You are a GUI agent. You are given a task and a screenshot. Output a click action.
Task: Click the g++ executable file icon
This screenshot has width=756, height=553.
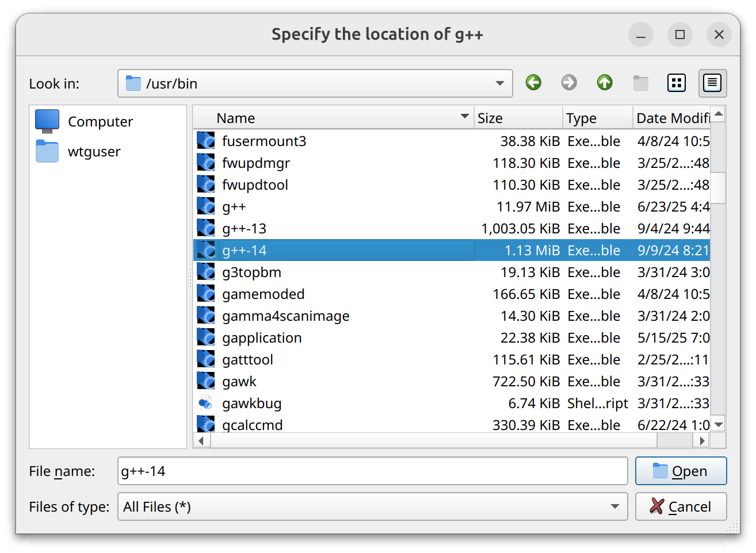[206, 207]
